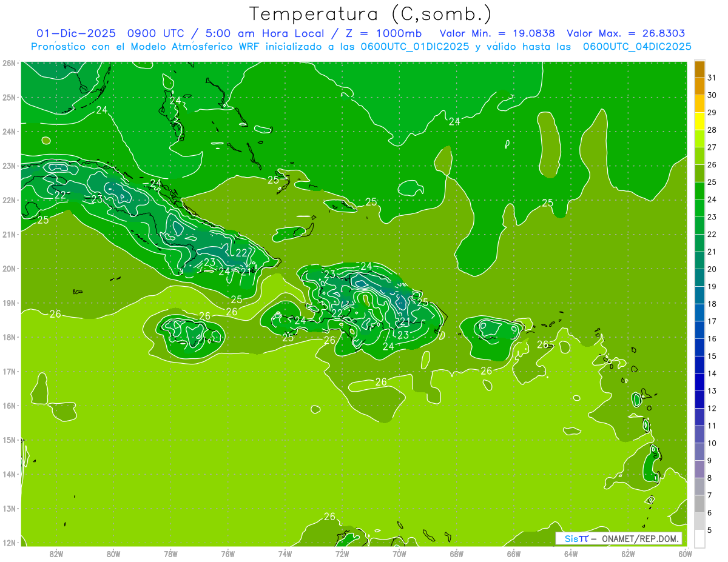728x562 pixels.
Task: Click the blue "Sis" logo text
Action: pyautogui.click(x=571, y=539)
